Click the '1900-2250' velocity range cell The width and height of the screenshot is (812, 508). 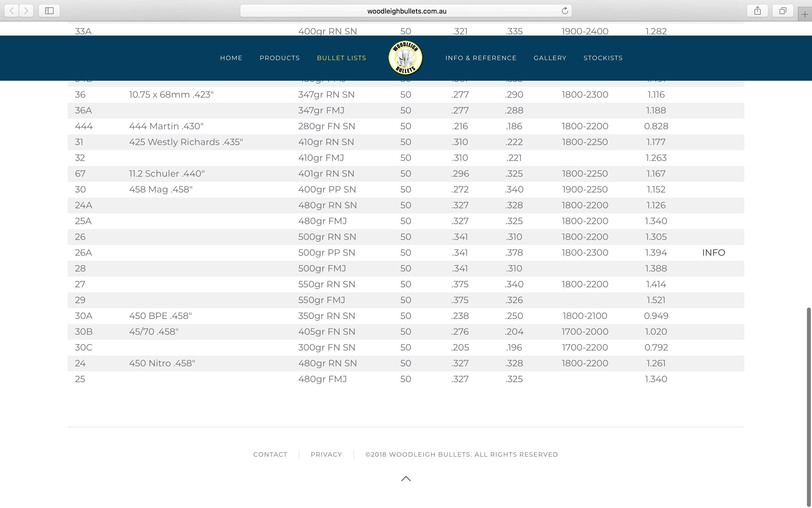coord(585,189)
